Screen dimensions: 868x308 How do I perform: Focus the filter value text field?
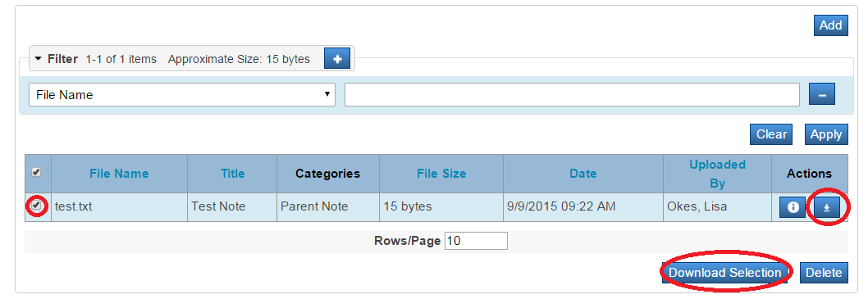pyautogui.click(x=572, y=94)
